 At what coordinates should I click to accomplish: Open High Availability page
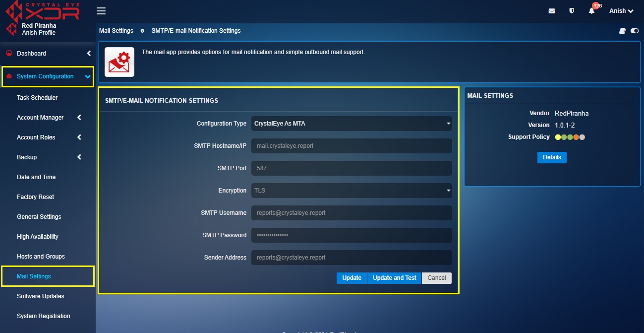tap(38, 237)
